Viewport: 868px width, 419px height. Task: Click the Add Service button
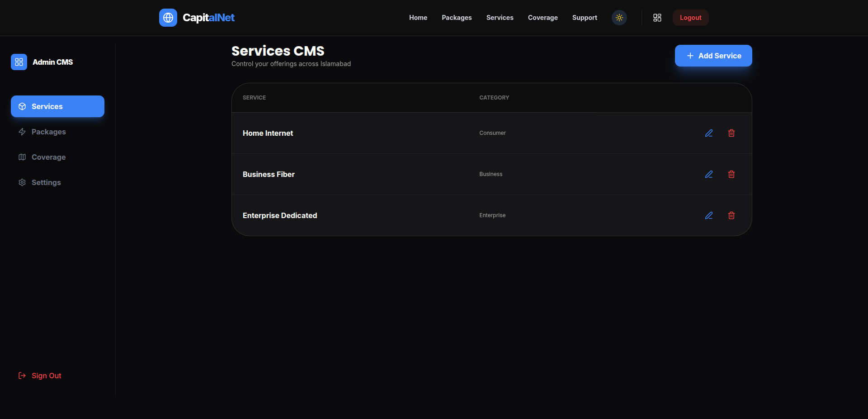[713, 56]
